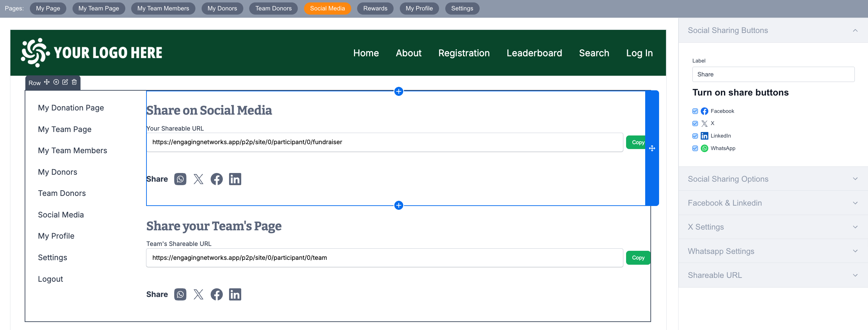The width and height of the screenshot is (868, 330).
Task: Open My Donation Page in sidebar
Action: (71, 108)
